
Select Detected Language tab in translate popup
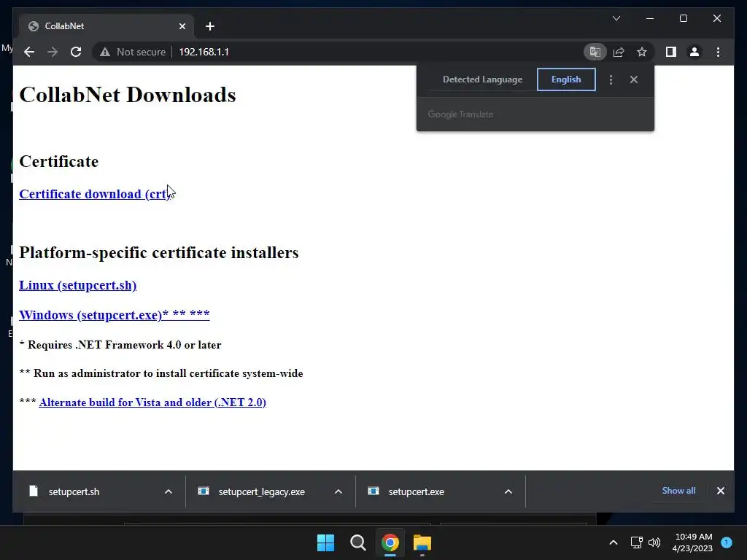[482, 79]
